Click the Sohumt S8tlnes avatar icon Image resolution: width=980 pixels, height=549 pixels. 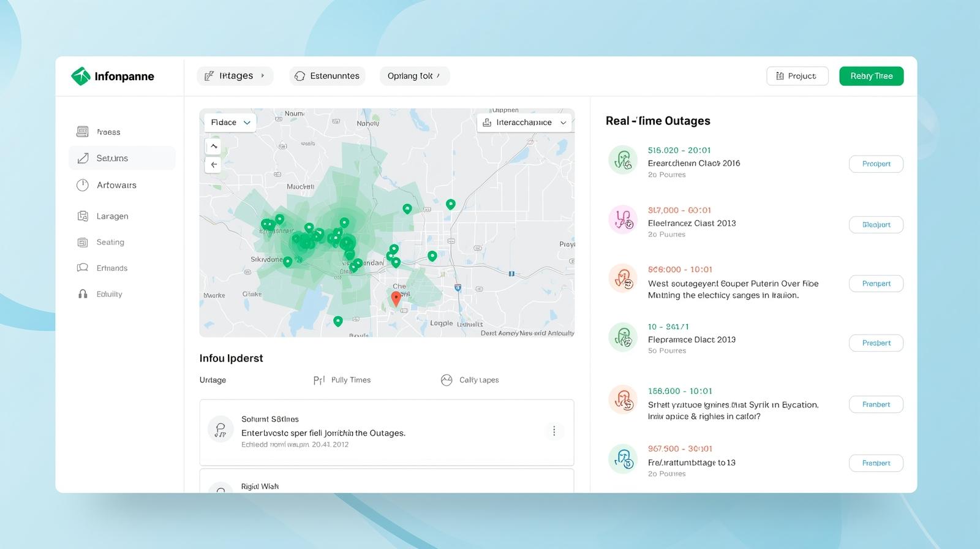click(221, 429)
